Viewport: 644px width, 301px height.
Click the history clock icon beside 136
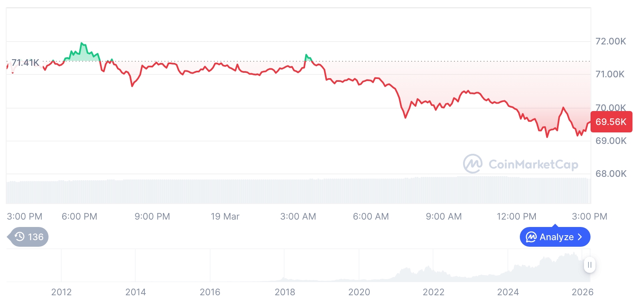[19, 237]
